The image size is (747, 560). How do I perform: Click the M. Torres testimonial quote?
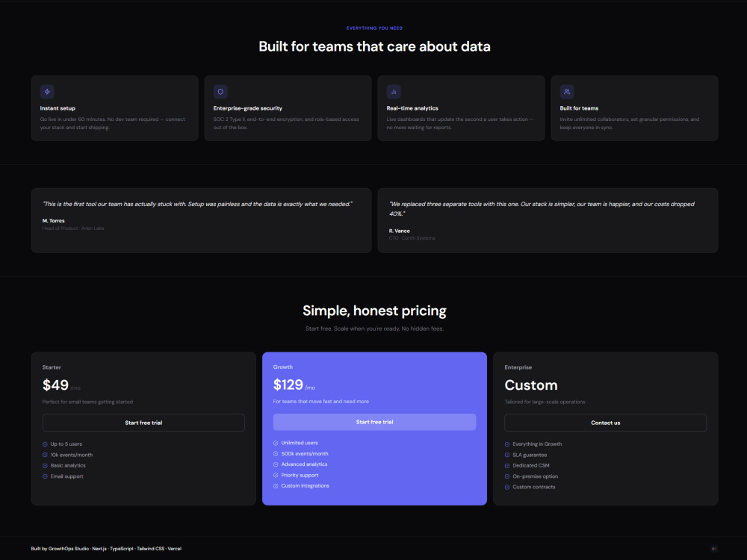point(197,204)
